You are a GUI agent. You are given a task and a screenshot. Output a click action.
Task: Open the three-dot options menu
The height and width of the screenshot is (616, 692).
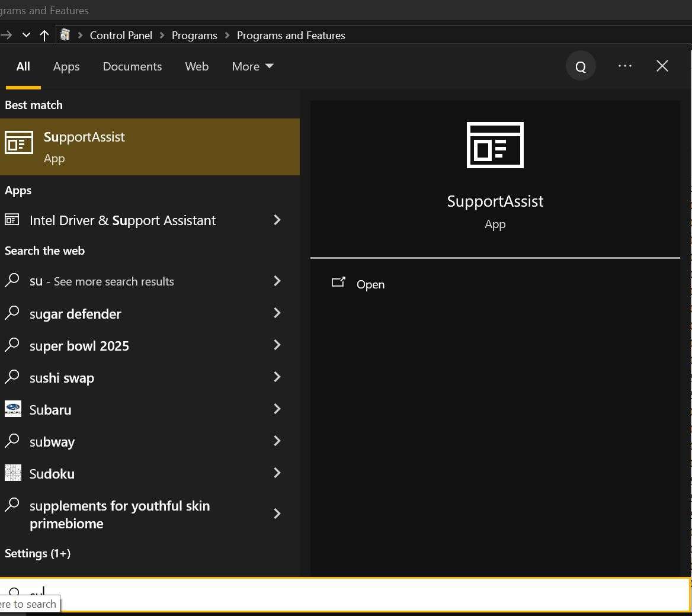click(625, 66)
